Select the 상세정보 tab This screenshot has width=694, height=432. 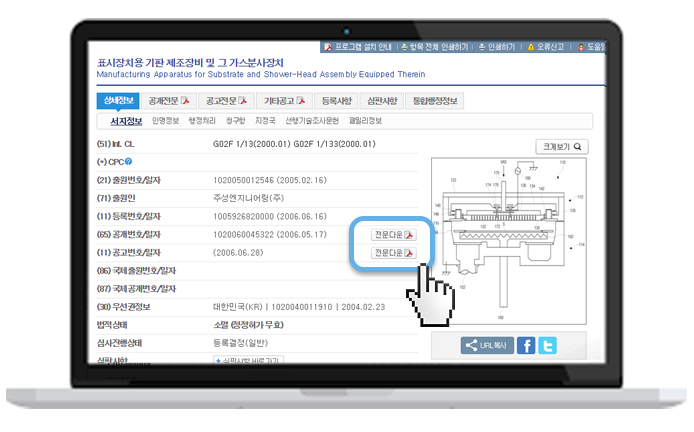click(118, 101)
